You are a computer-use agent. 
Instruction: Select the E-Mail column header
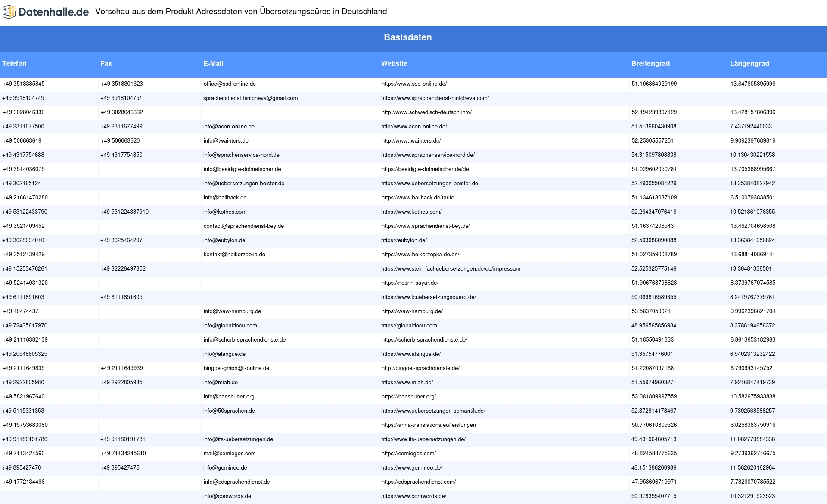213,63
